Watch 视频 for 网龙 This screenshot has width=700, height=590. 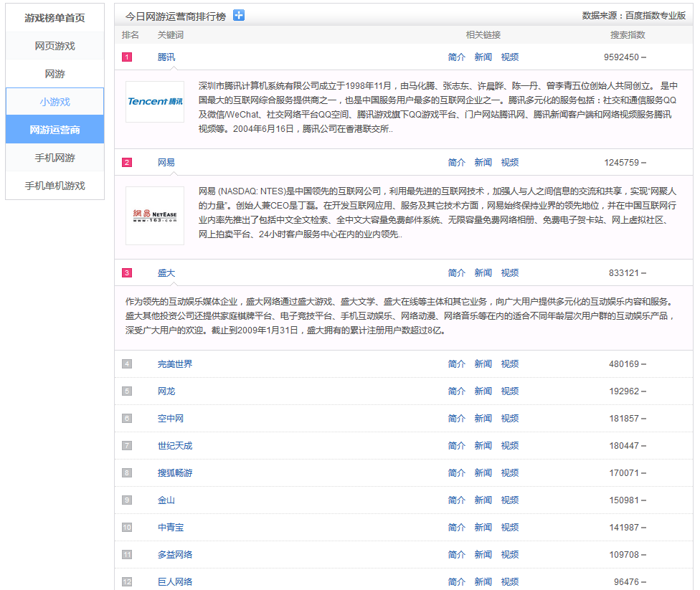coord(510,391)
